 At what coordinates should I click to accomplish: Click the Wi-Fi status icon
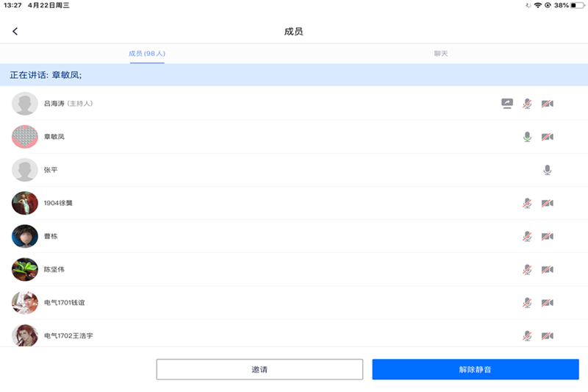(538, 5)
